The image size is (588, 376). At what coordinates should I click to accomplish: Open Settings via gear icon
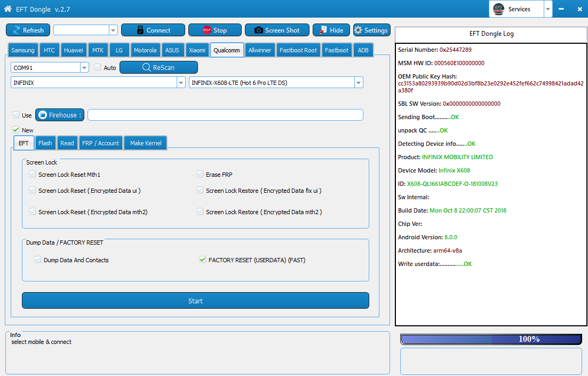coord(358,30)
